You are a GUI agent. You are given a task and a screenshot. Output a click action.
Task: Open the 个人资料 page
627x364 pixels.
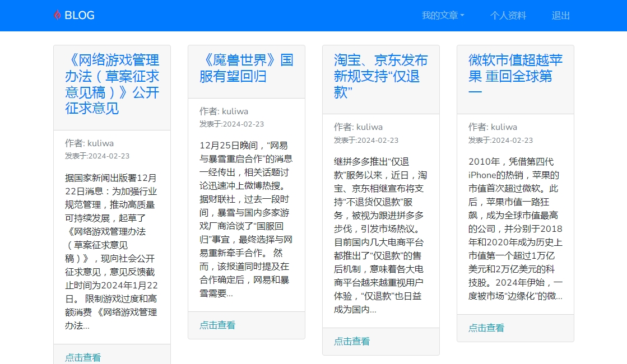point(508,16)
